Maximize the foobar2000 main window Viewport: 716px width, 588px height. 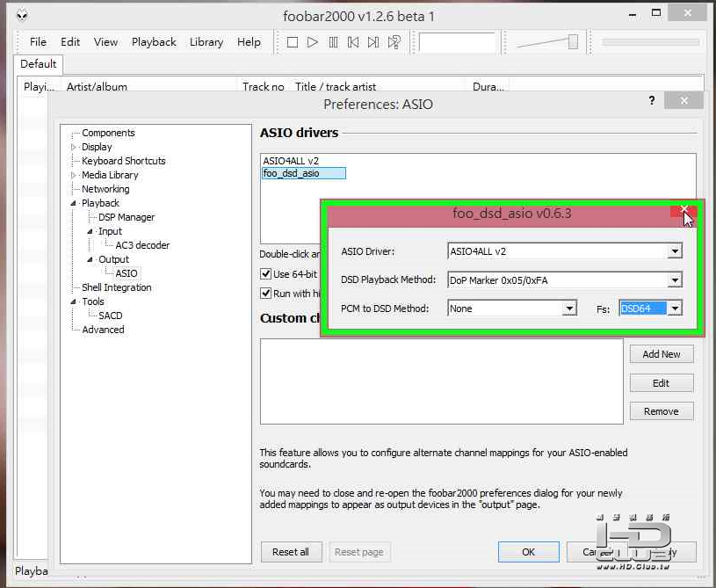coord(655,14)
